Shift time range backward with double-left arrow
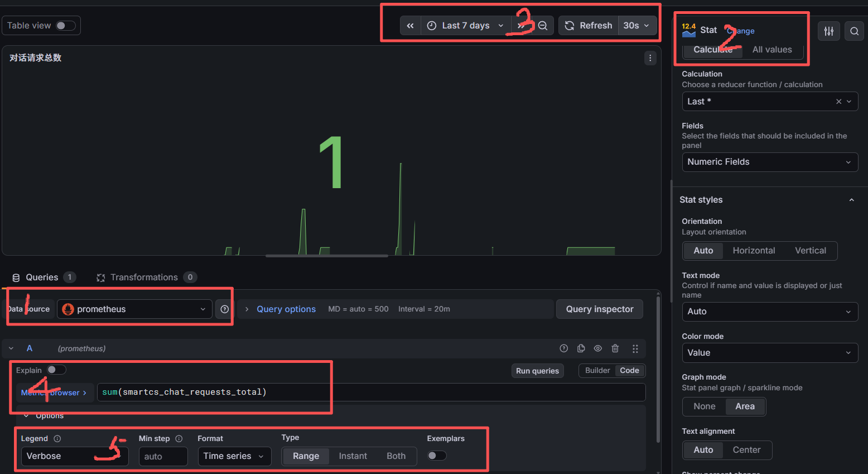Screen dimensions: 868x474 410,26
